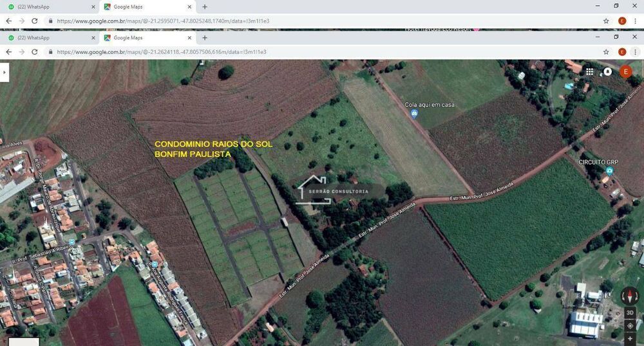This screenshot has width=644, height=346.
Task: Click the show my location icon
Action: pyautogui.click(x=630, y=326)
